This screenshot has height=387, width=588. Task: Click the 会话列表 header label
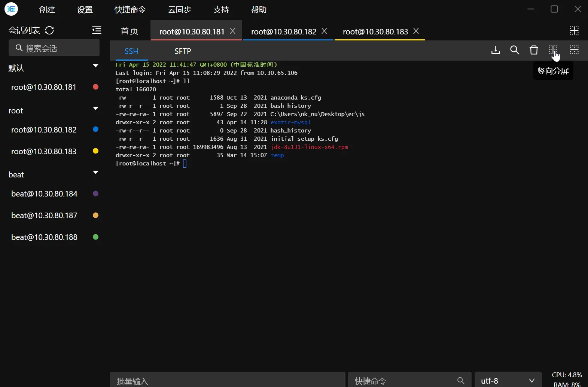click(24, 30)
